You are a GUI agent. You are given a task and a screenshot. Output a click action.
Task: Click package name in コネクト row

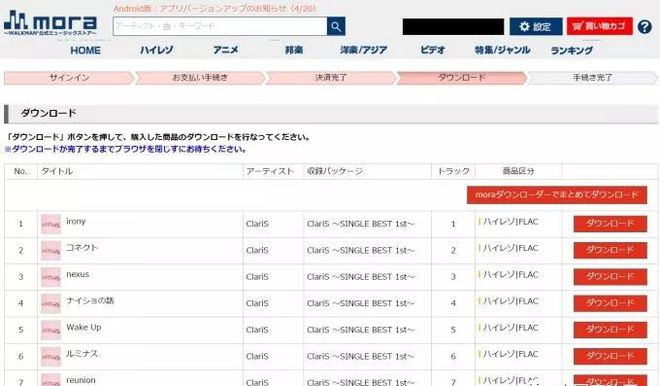[361, 250]
